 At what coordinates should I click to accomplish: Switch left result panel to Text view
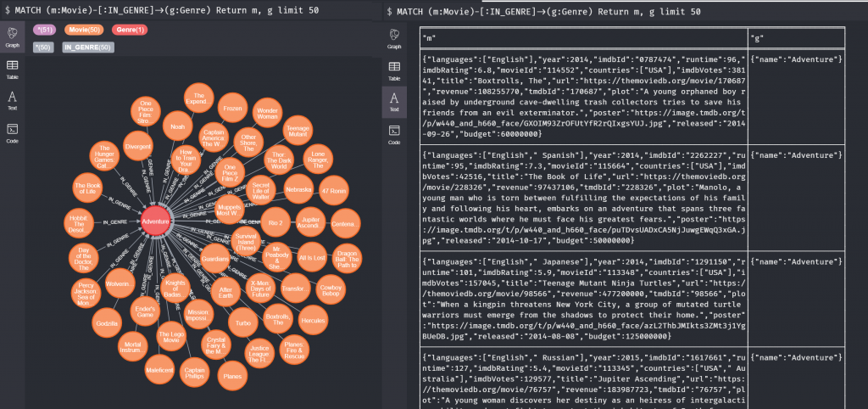[x=12, y=100]
